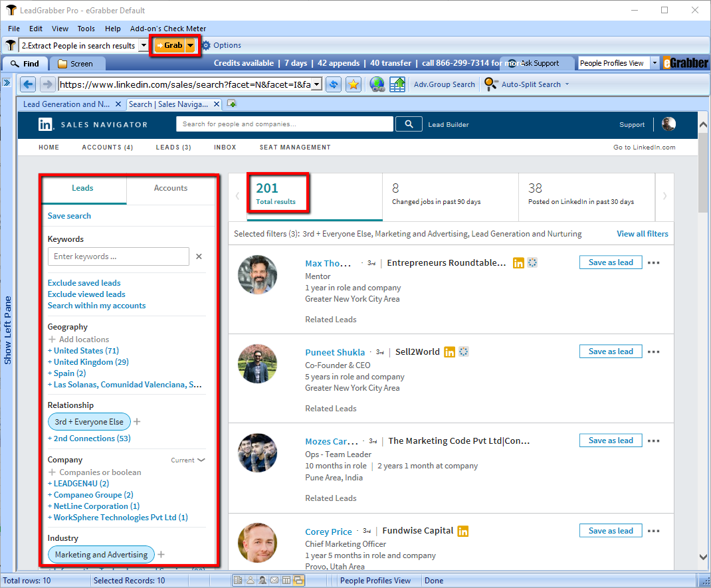Open the Tools menu
Image resolution: width=711 pixels, height=588 pixels.
pyautogui.click(x=86, y=29)
